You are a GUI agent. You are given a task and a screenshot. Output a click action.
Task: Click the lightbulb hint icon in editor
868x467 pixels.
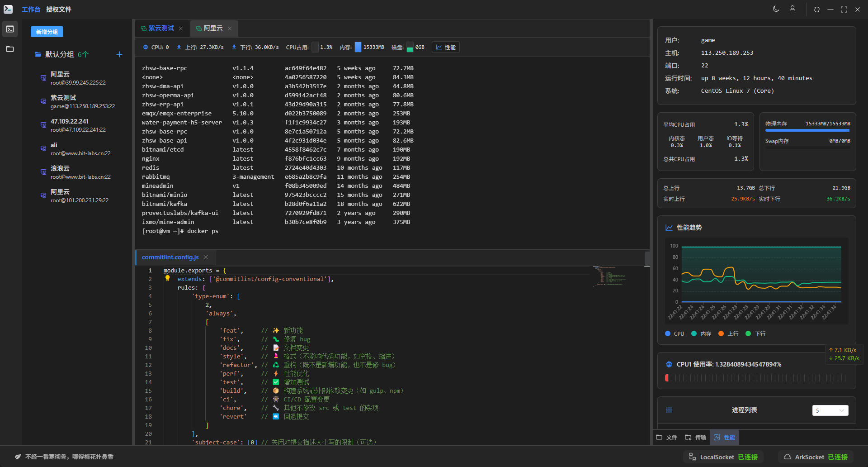pos(167,279)
